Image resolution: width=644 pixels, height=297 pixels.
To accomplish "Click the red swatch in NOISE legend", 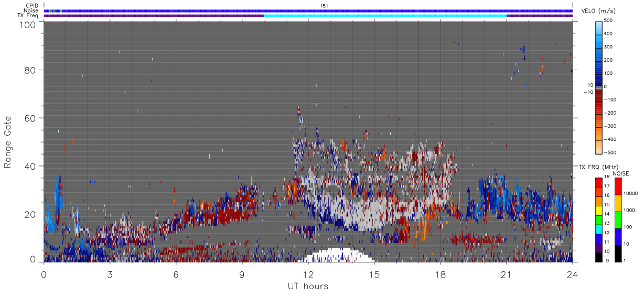I will 617,186.
